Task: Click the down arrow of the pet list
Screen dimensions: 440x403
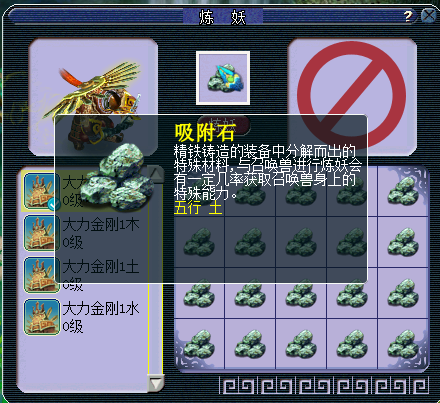Action: (156, 383)
